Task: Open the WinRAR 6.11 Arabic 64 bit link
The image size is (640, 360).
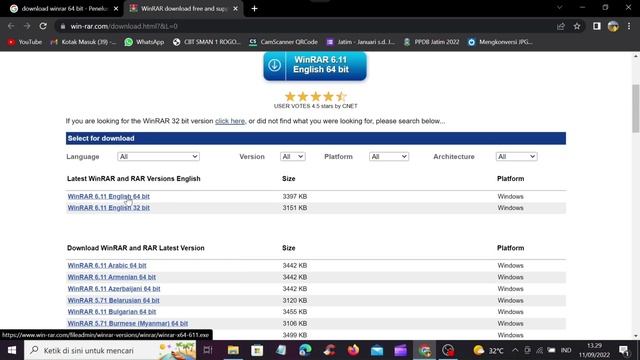Action: tap(107, 265)
